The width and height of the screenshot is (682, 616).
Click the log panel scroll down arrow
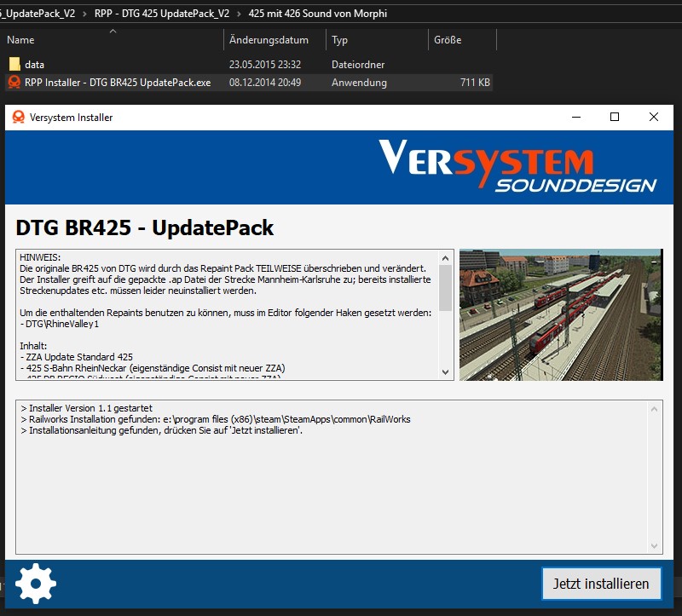point(654,546)
